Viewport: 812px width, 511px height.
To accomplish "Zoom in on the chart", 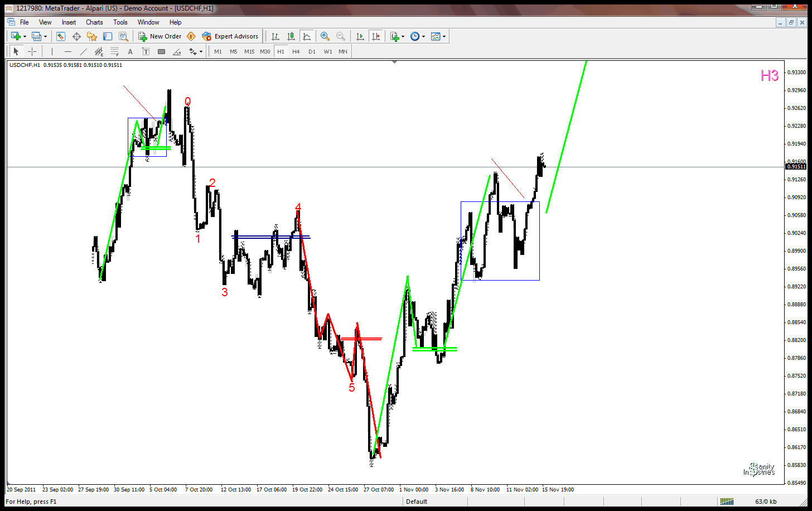I will click(325, 36).
